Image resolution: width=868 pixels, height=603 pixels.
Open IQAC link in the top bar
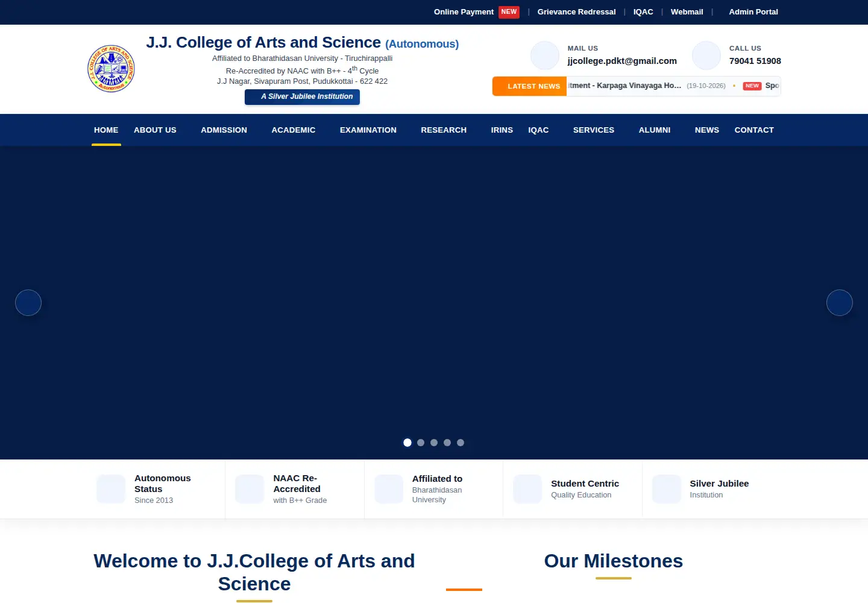tap(643, 12)
